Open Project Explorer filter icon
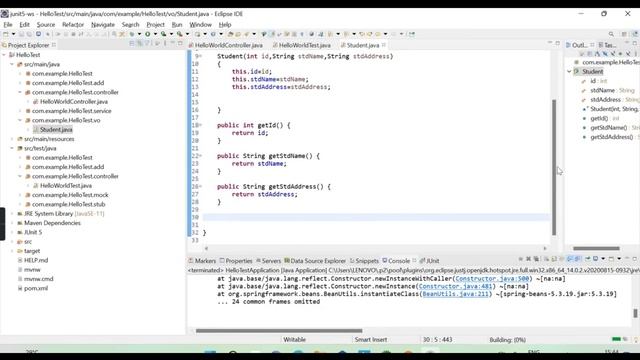Viewport: 640px width, 360px height. pos(147,44)
